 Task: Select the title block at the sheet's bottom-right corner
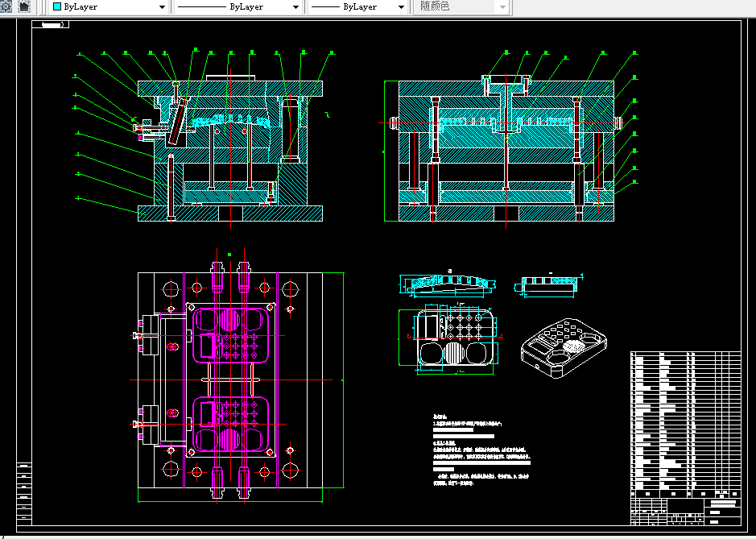coord(686,512)
